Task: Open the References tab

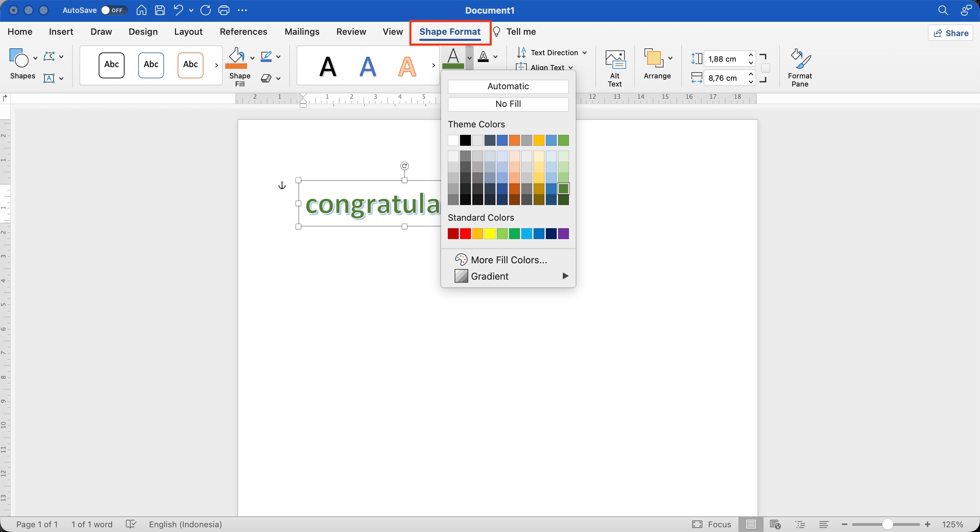Action: [244, 32]
